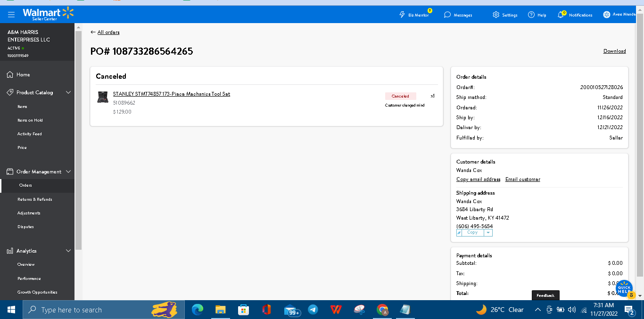
Task: Click the Download link
Action: point(615,51)
